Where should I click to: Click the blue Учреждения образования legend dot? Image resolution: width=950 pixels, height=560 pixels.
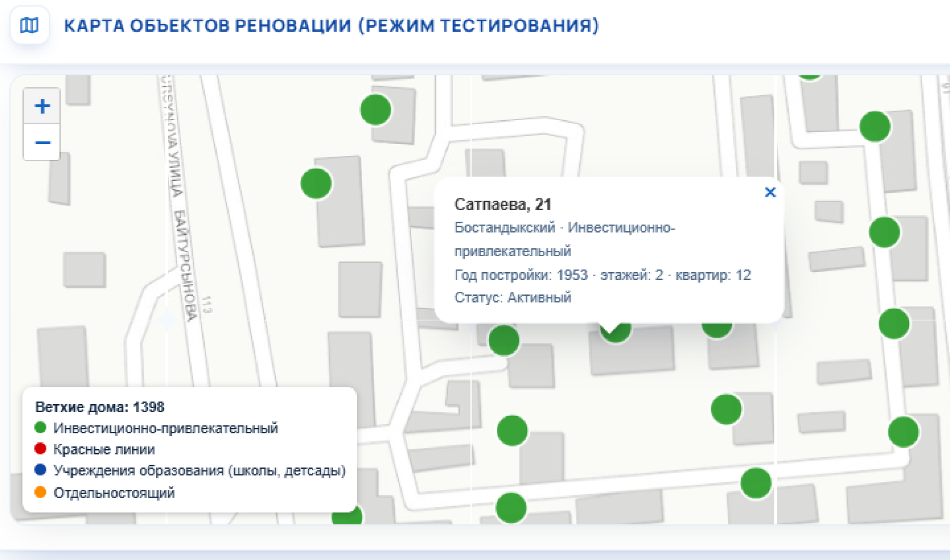41,470
